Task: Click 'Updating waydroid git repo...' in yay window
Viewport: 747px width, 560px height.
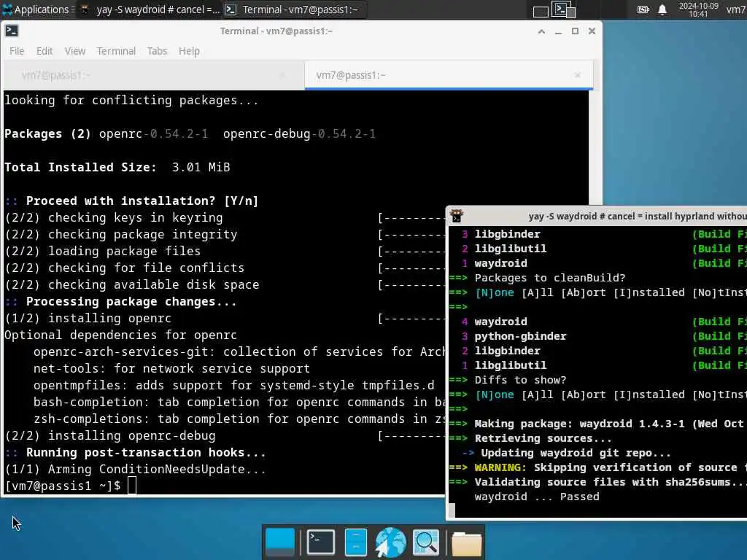Action: 576,453
